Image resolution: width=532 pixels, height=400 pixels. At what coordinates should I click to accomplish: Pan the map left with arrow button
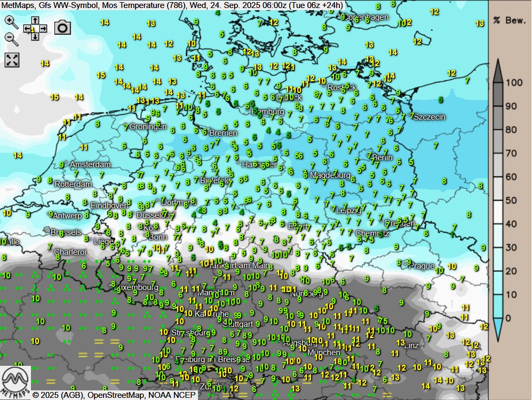pos(27,29)
